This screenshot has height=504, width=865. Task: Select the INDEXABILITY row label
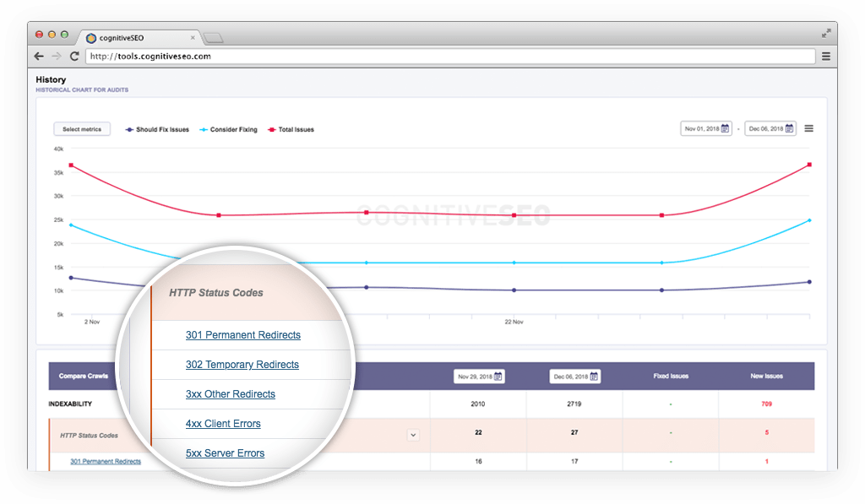(70, 404)
